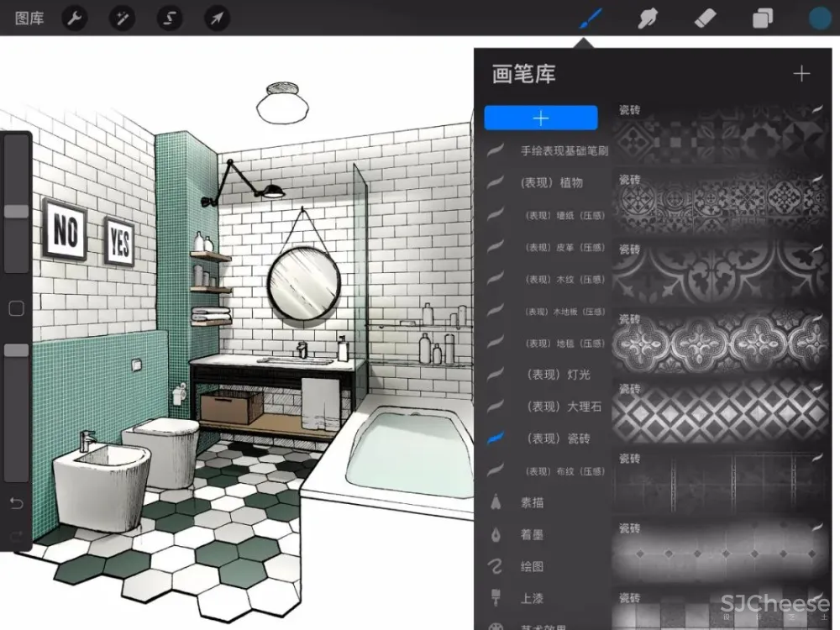Select the 着墨 inking brush category
The height and width of the screenshot is (630, 840).
[533, 535]
